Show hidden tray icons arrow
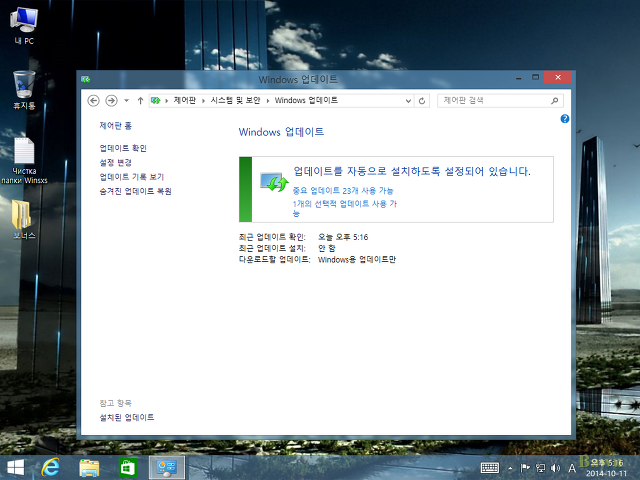The height and width of the screenshot is (480, 640). (510, 468)
